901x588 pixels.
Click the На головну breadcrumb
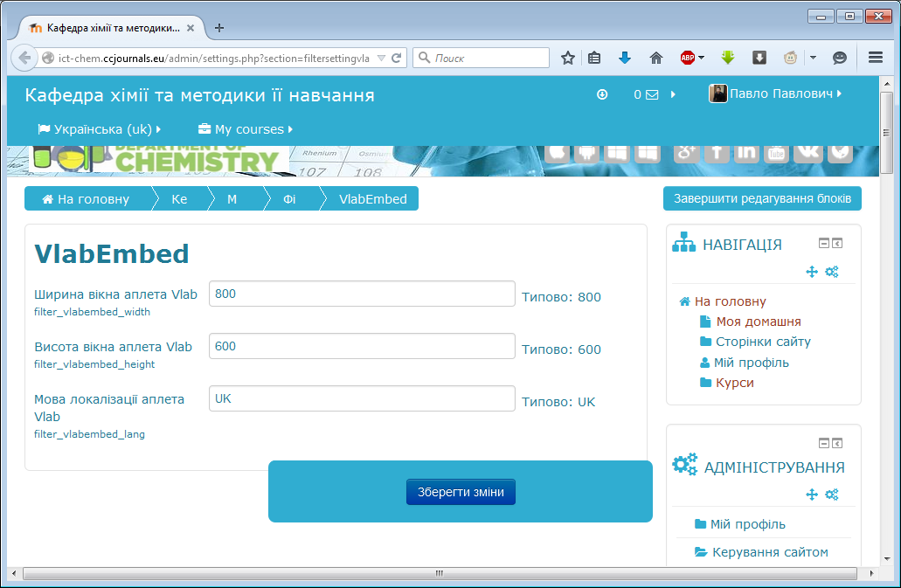[87, 199]
